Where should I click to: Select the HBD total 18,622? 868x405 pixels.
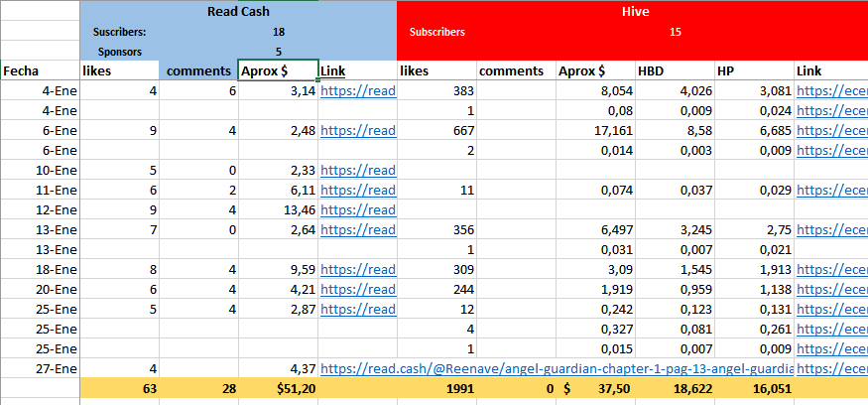[x=675, y=389]
